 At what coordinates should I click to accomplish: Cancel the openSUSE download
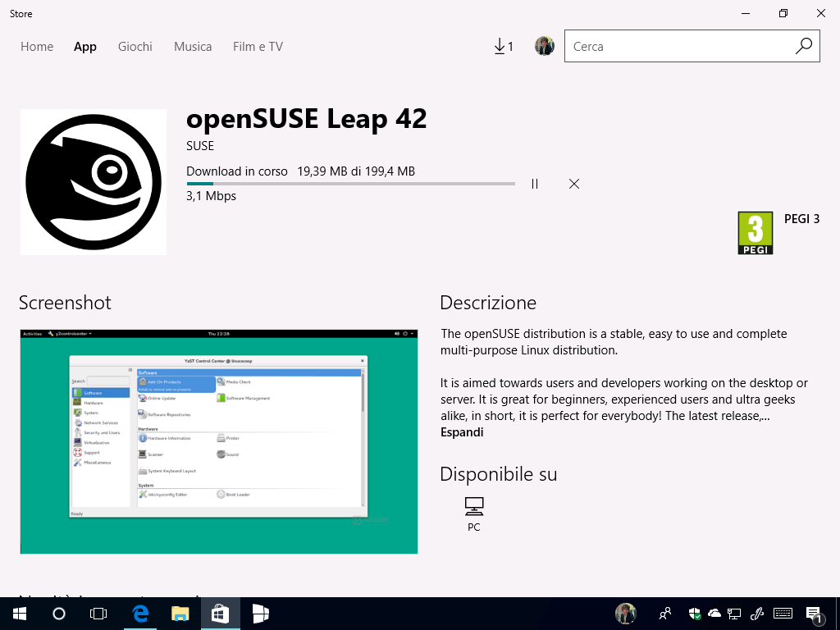(x=573, y=184)
